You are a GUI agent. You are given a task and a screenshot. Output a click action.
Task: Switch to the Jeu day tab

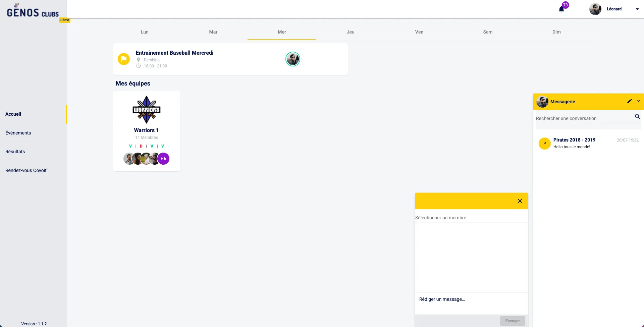click(350, 32)
